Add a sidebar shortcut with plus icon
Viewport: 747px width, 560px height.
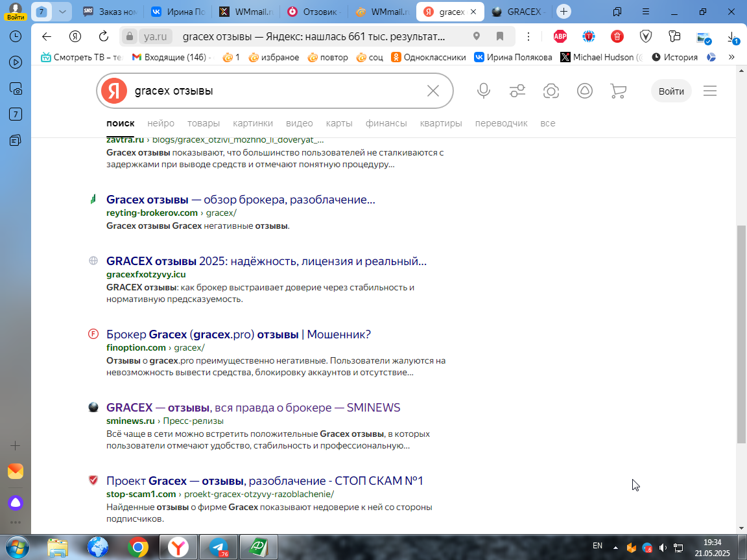pos(16,446)
